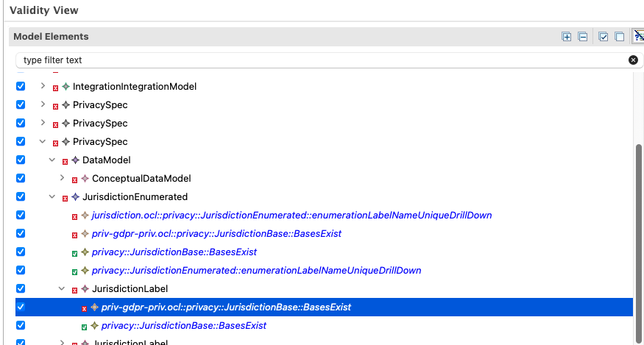Uncheck the DataModel checkbox
This screenshot has width=644, height=345.
coord(21,160)
